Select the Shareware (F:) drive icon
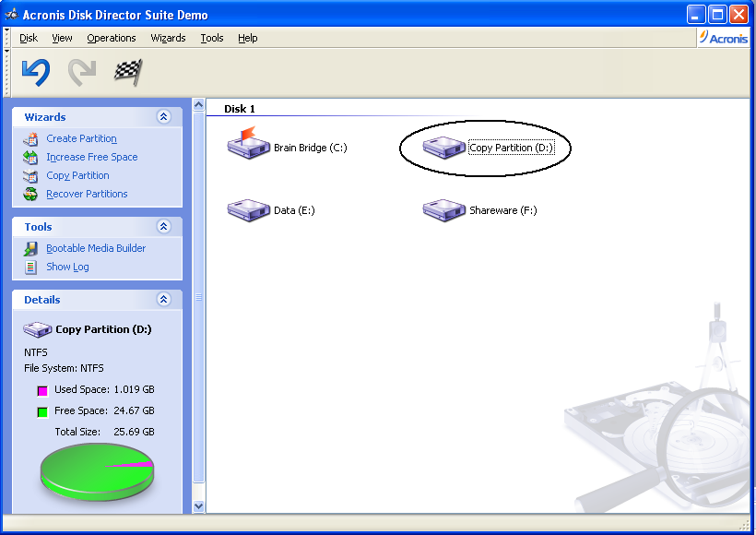Viewport: 756px width, 535px height. (x=443, y=210)
